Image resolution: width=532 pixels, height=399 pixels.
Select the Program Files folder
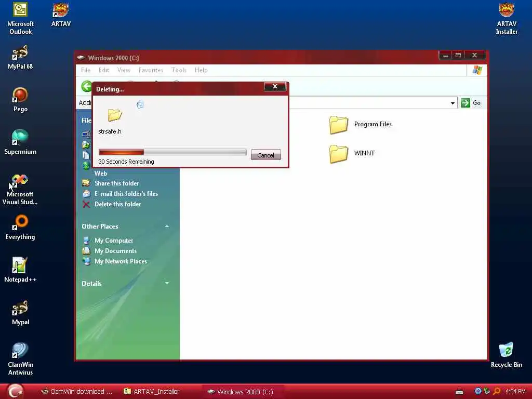point(361,125)
